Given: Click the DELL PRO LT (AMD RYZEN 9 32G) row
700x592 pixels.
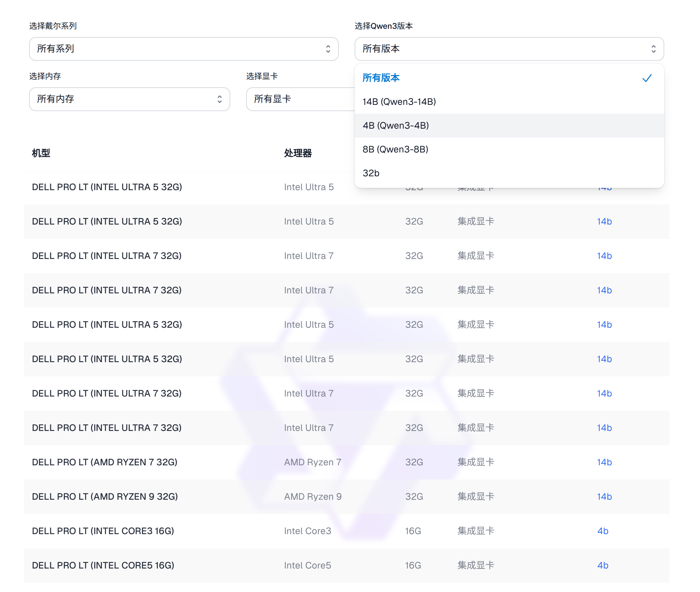Looking at the screenshot, I should [105, 497].
